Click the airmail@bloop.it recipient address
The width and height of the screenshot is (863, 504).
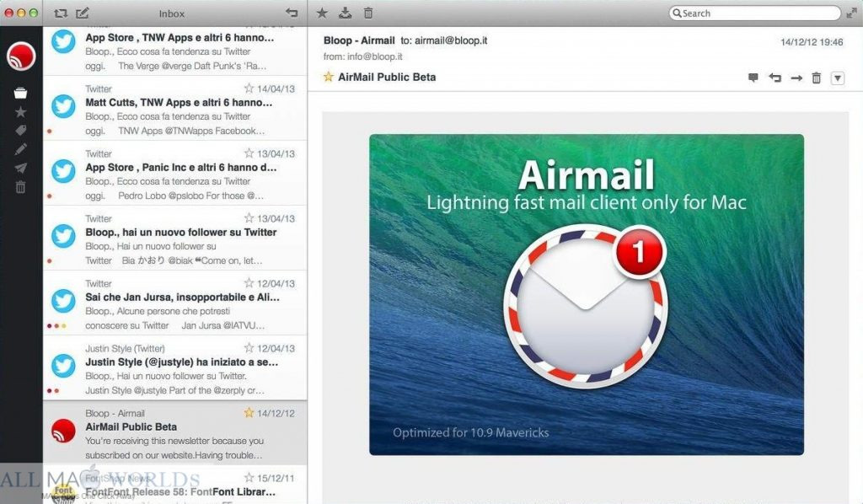tap(451, 40)
